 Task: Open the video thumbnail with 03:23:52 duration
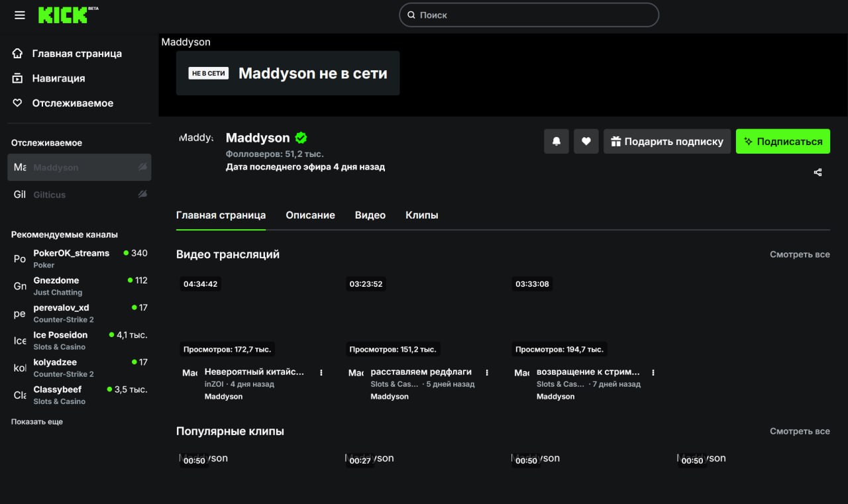418,317
